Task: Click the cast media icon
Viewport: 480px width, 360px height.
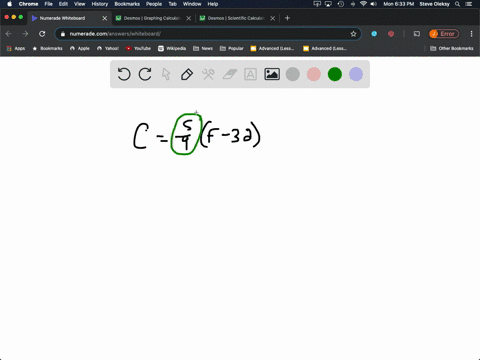Action: coord(417,34)
